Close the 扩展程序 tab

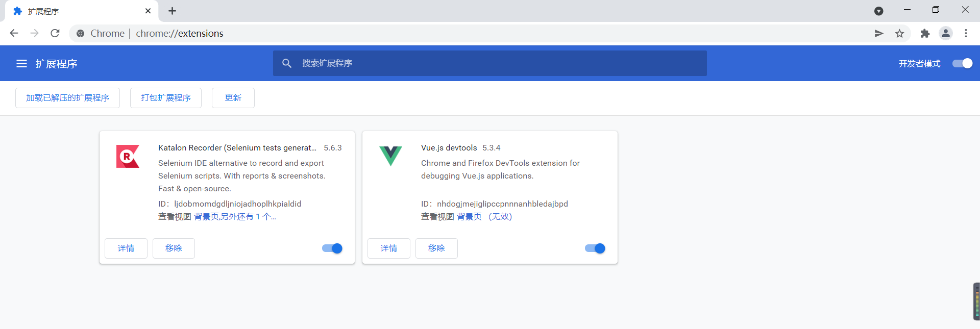(148, 11)
